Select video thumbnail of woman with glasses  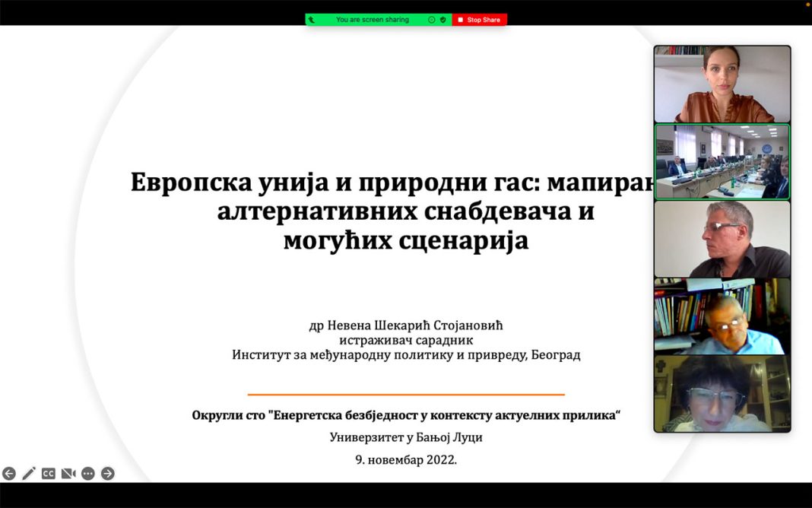tap(722, 394)
